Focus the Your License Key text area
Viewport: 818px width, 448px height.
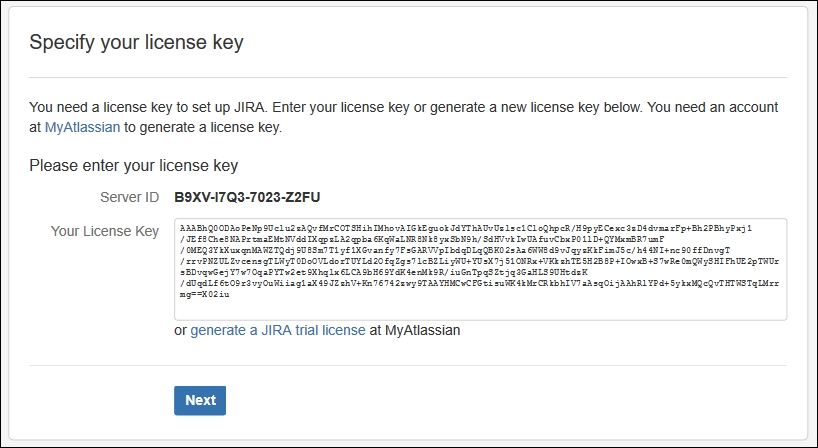[x=480, y=269]
